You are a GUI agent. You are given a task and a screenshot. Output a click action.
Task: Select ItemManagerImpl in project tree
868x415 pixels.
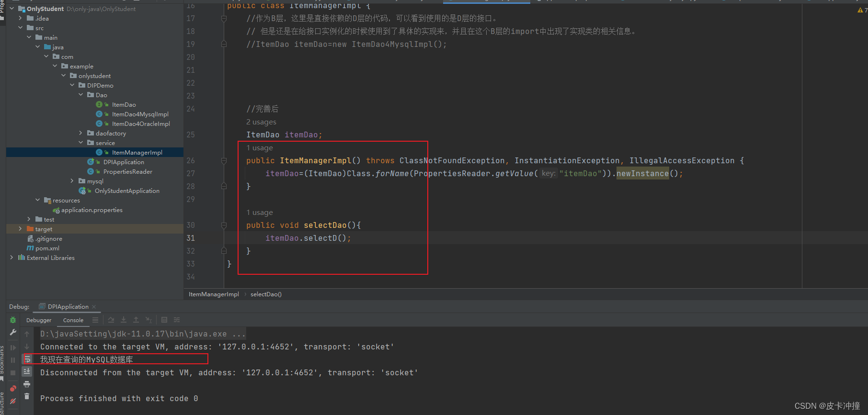tap(137, 152)
